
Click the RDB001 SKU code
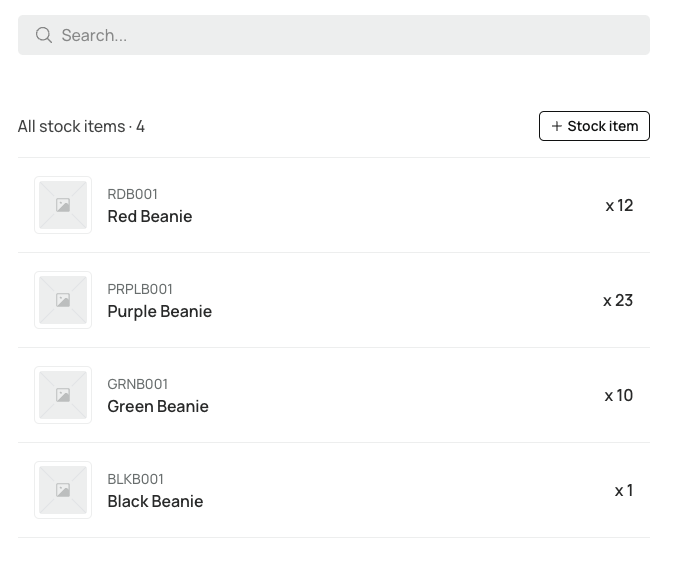132,194
